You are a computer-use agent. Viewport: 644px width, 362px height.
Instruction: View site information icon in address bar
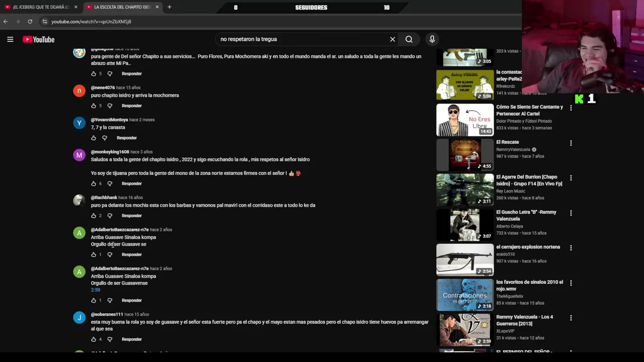44,22
